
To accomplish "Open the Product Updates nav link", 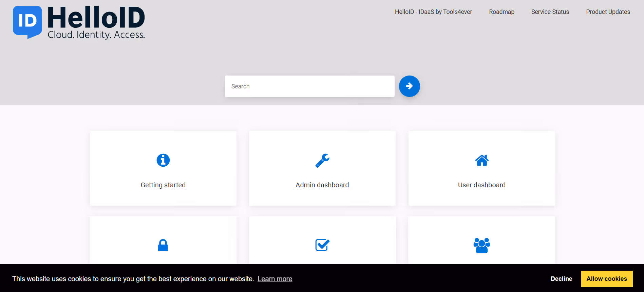I will pyautogui.click(x=608, y=12).
